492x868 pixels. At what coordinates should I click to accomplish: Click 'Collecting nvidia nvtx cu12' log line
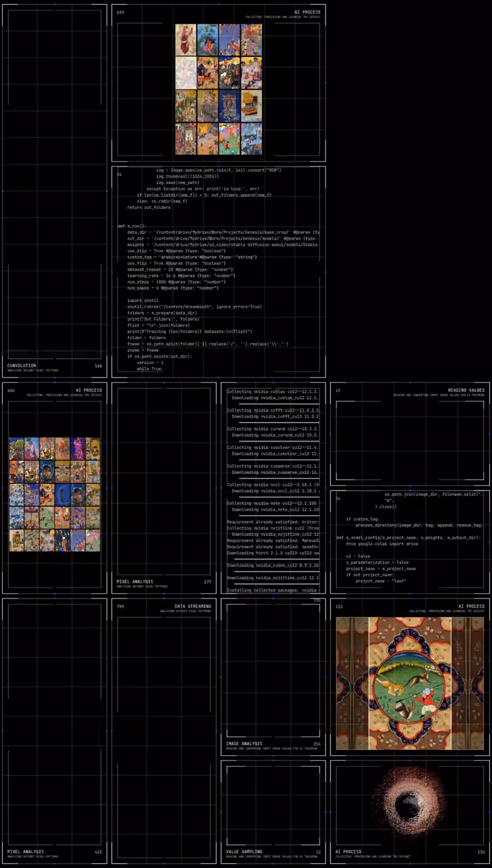tap(271, 503)
